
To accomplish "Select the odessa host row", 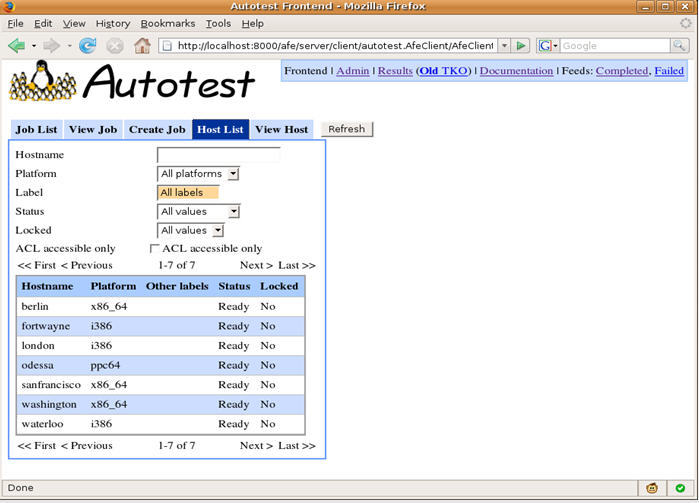I will click(x=160, y=366).
